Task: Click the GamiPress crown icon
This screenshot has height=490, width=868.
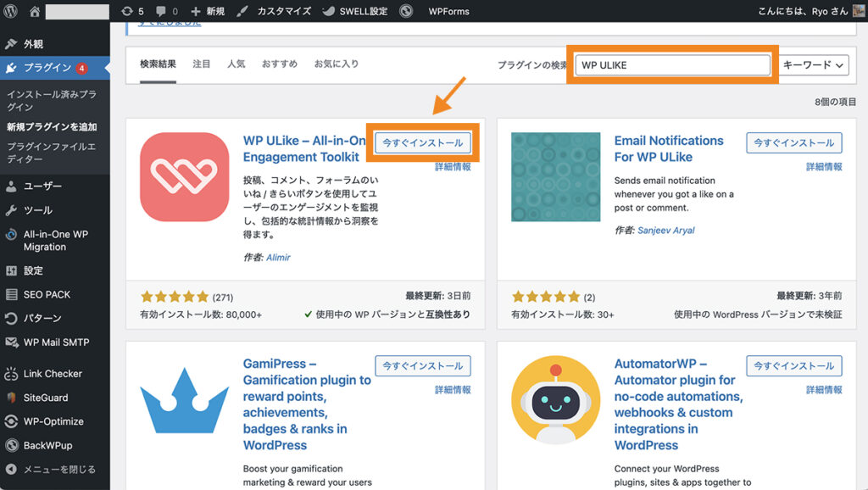Action: point(184,401)
